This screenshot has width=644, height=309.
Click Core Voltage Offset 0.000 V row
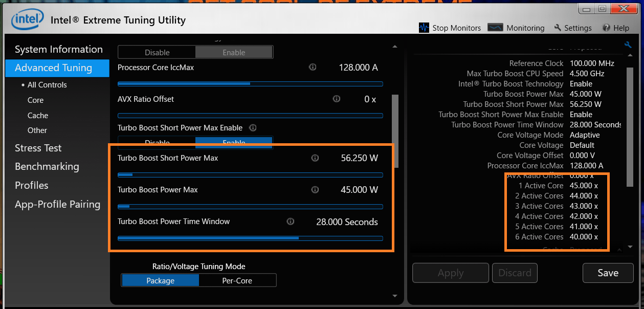click(546, 156)
